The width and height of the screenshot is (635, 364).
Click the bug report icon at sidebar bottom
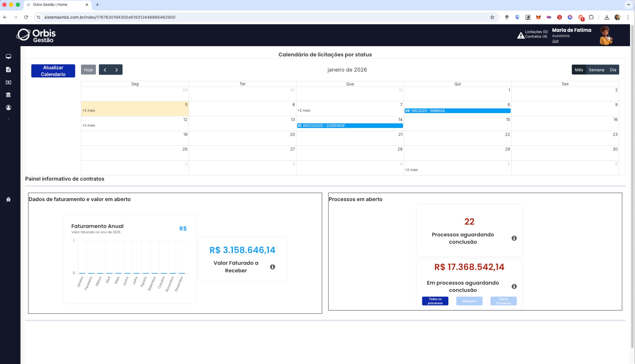(8, 200)
